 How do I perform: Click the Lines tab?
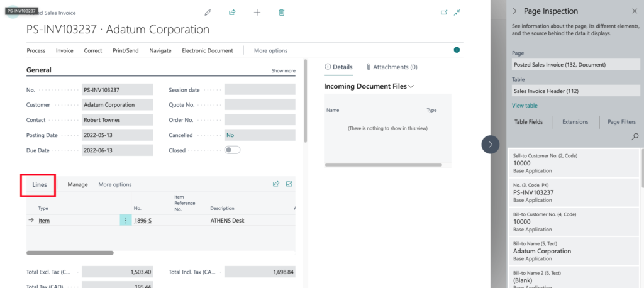point(40,184)
